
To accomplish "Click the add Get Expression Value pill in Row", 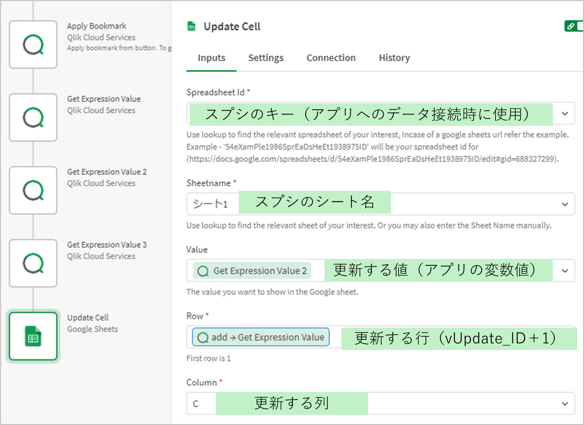I will tap(261, 337).
